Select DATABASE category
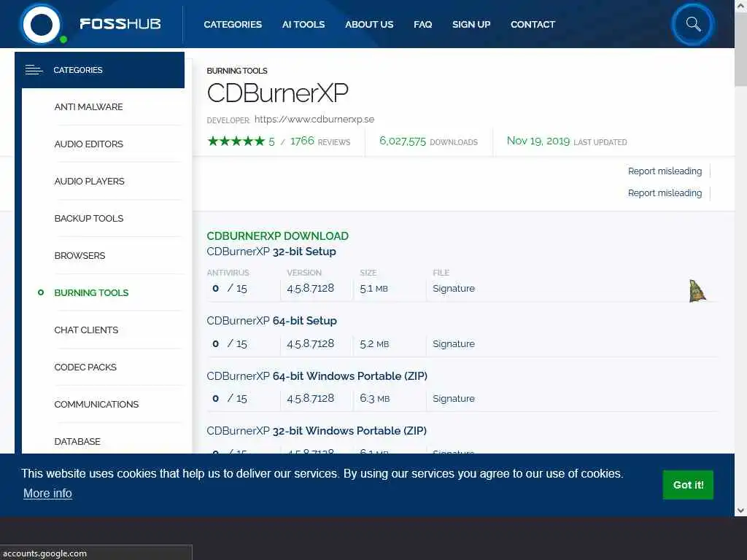The height and width of the screenshot is (560, 747). (77, 441)
